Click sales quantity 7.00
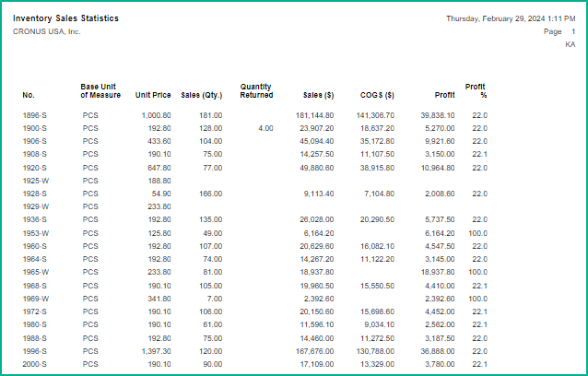The image size is (588, 376). point(215,299)
